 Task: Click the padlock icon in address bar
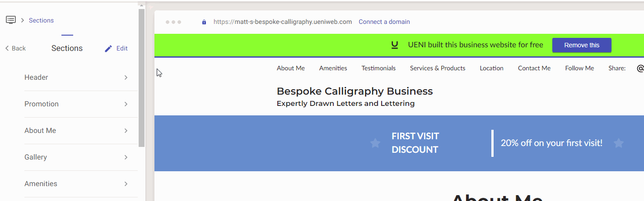click(204, 22)
